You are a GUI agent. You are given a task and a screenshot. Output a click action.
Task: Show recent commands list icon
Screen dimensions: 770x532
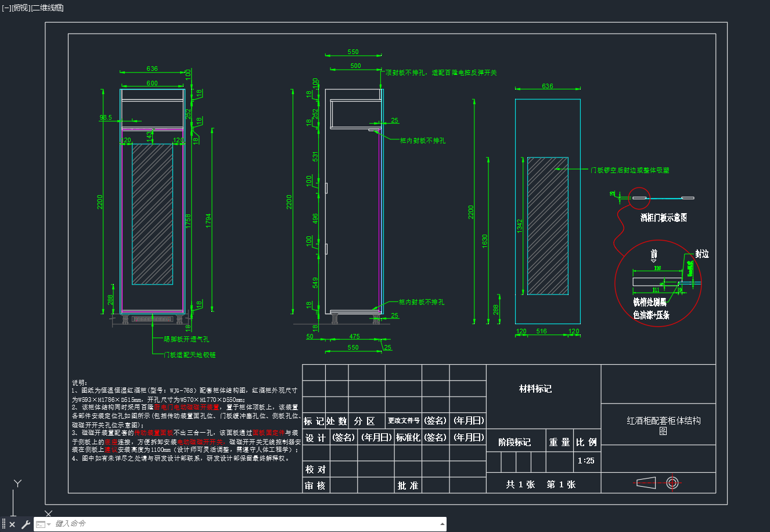coord(43,524)
